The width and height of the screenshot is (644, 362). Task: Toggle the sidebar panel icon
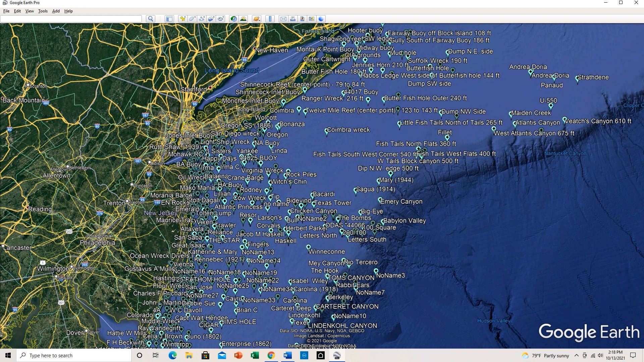[169, 19]
